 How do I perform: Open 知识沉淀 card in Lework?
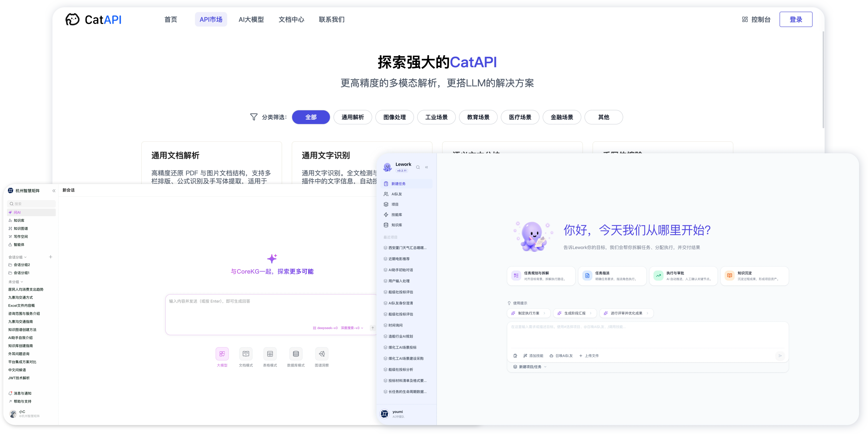(754, 276)
